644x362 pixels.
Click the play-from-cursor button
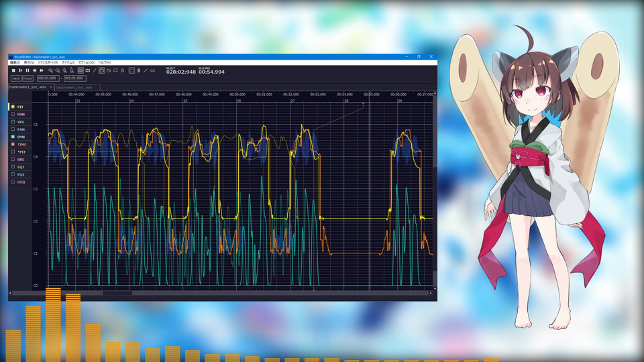click(x=21, y=70)
